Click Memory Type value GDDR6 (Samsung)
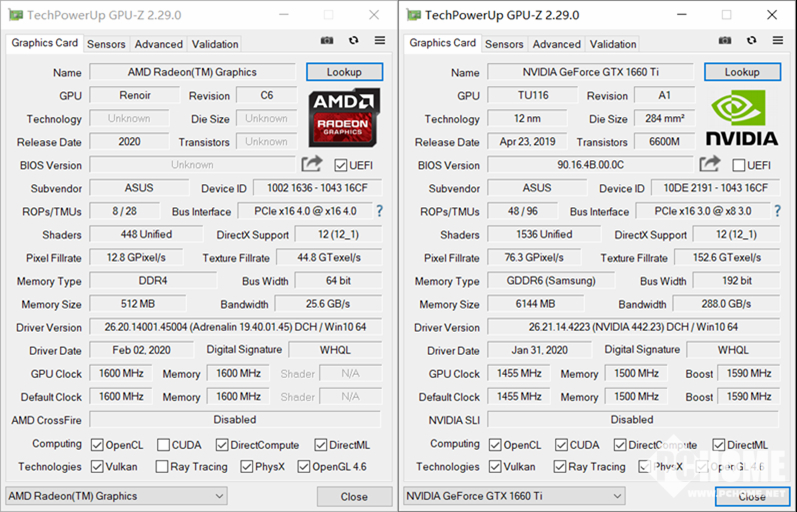This screenshot has height=512, width=797. pyautogui.click(x=551, y=280)
